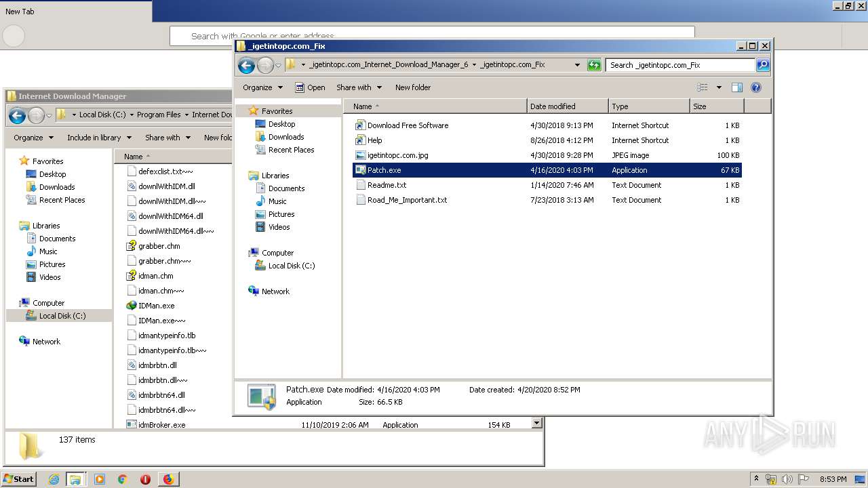Select Network in the Fix window sidebar
Screen dimensions: 868x488
[x=275, y=291]
